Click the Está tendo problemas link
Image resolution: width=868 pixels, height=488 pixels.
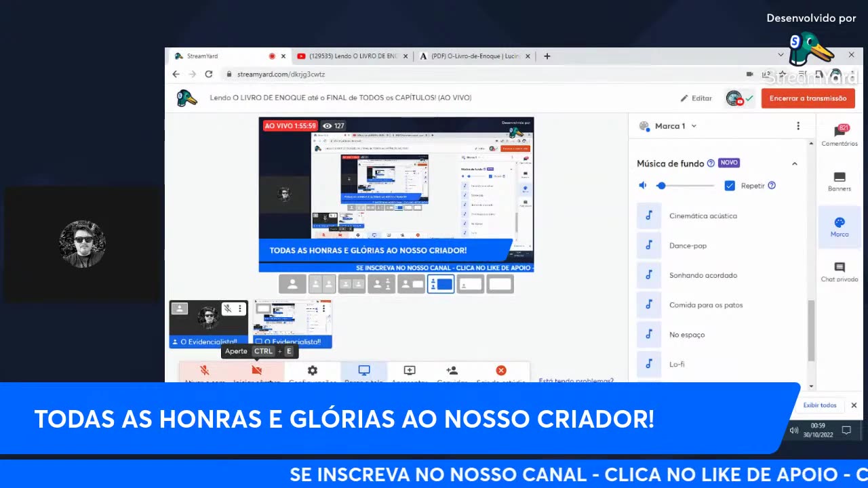coord(576,381)
